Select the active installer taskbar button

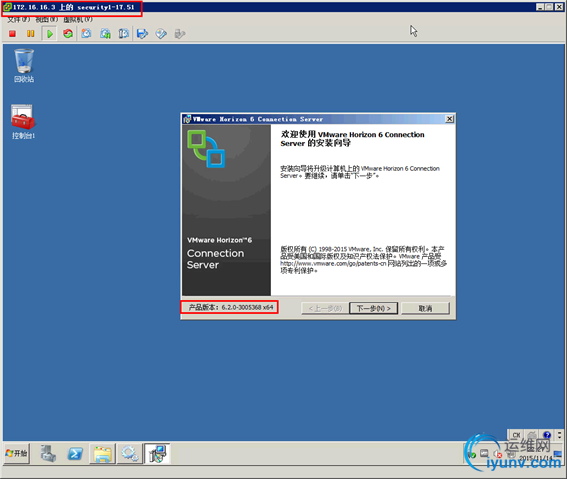pos(157,453)
